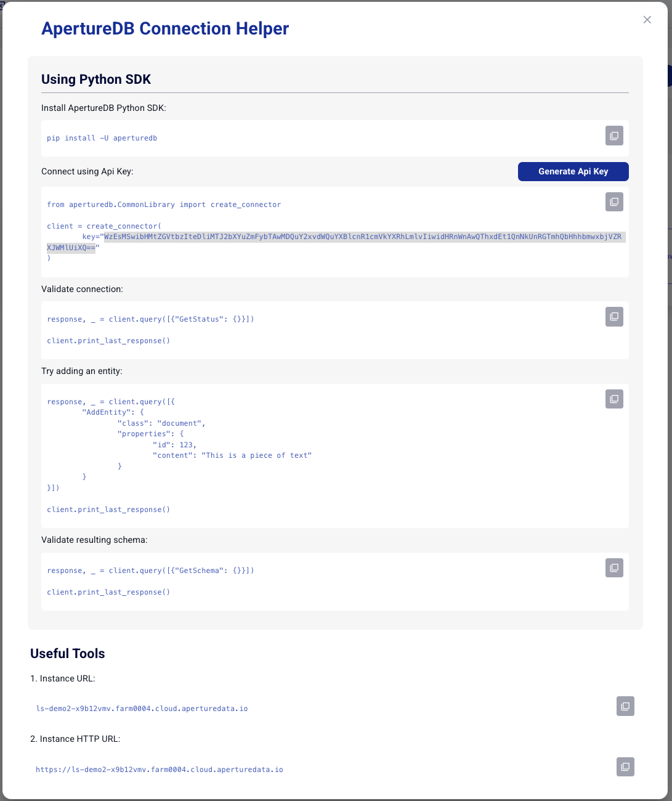Click the ApertureDB Connection Helper title

click(x=165, y=28)
